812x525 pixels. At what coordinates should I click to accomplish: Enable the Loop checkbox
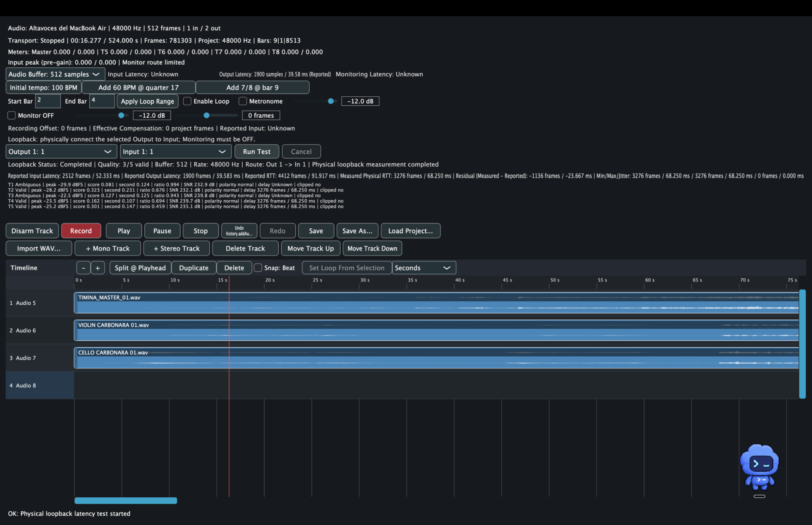coord(187,101)
